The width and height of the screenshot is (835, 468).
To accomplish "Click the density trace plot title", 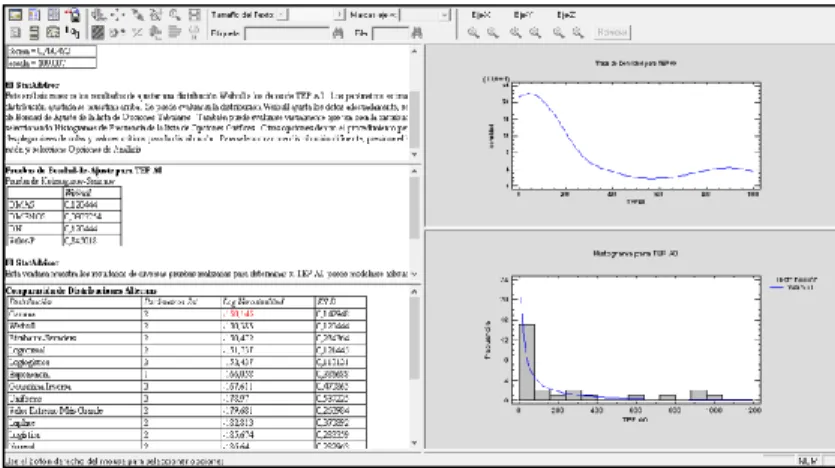I will click(635, 63).
